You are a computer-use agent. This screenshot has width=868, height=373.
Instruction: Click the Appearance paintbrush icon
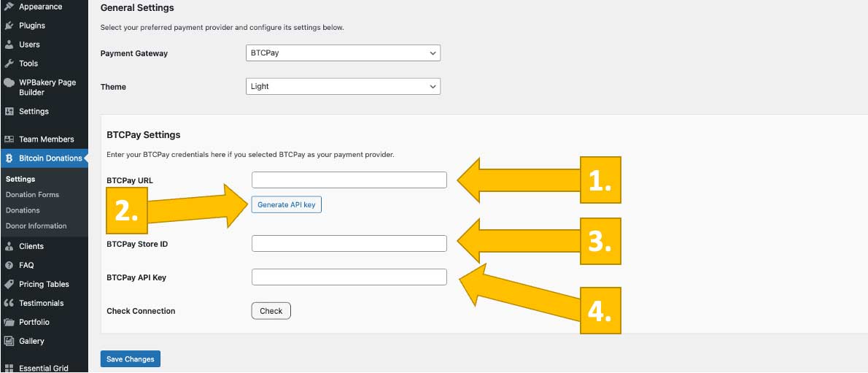click(x=9, y=7)
